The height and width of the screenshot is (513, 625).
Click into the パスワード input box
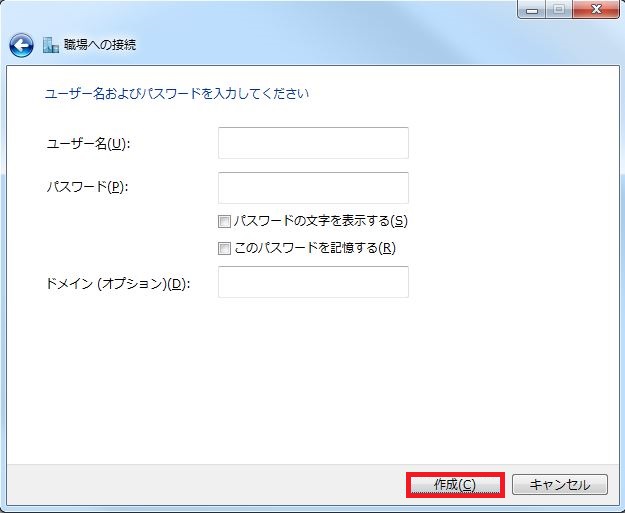pyautogui.click(x=313, y=188)
